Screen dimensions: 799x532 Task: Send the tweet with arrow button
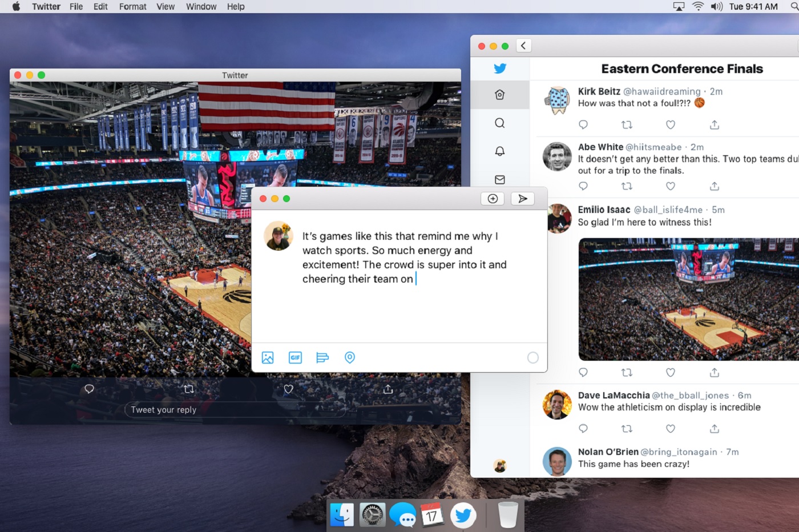pos(522,199)
